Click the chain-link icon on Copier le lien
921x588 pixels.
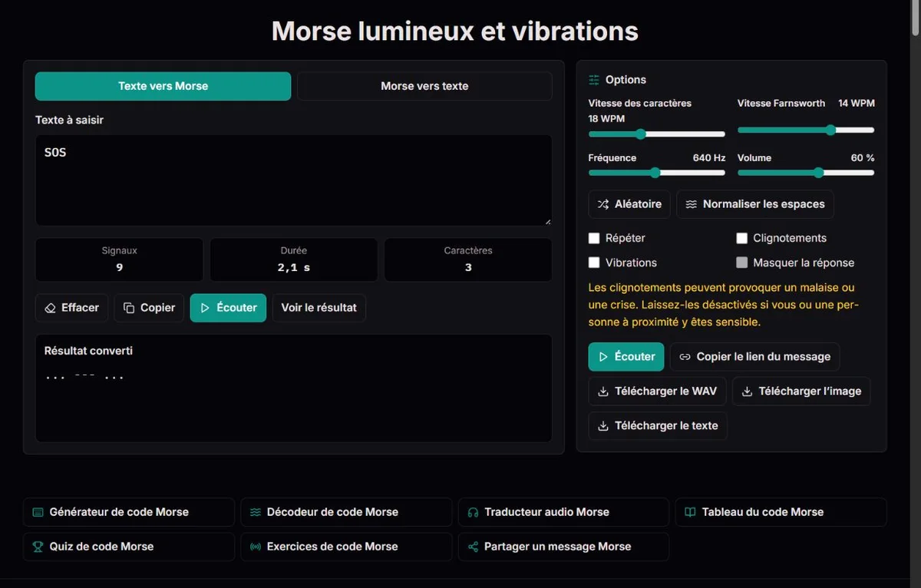click(x=685, y=357)
